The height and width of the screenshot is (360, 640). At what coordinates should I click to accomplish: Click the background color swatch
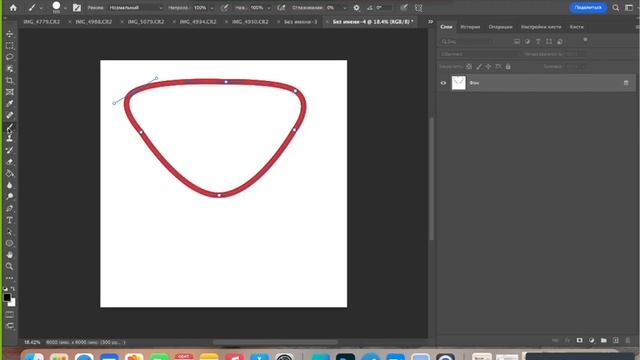[x=12, y=303]
